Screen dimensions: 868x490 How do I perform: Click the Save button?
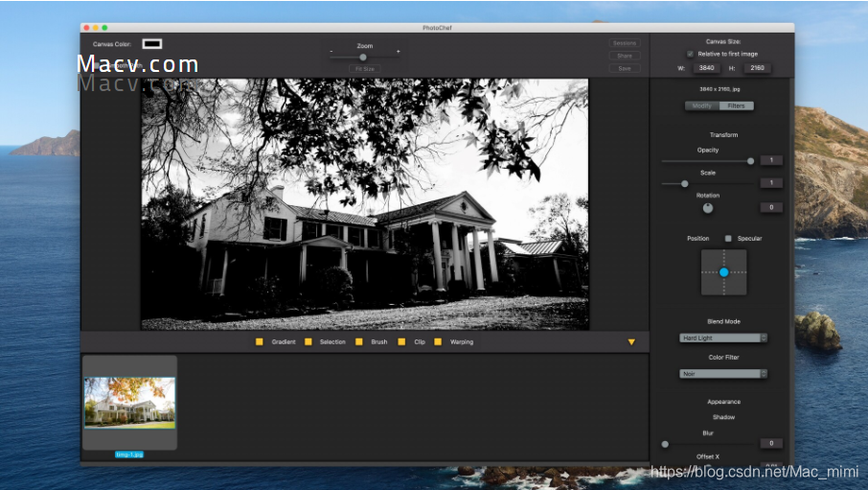[x=625, y=69]
